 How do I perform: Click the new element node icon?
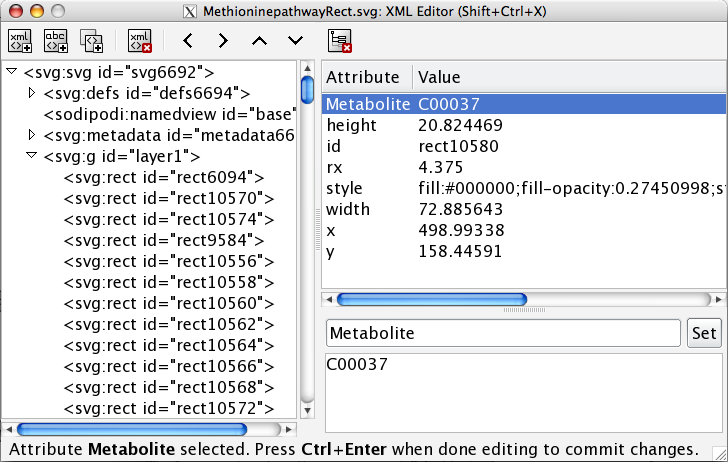tap(20, 41)
